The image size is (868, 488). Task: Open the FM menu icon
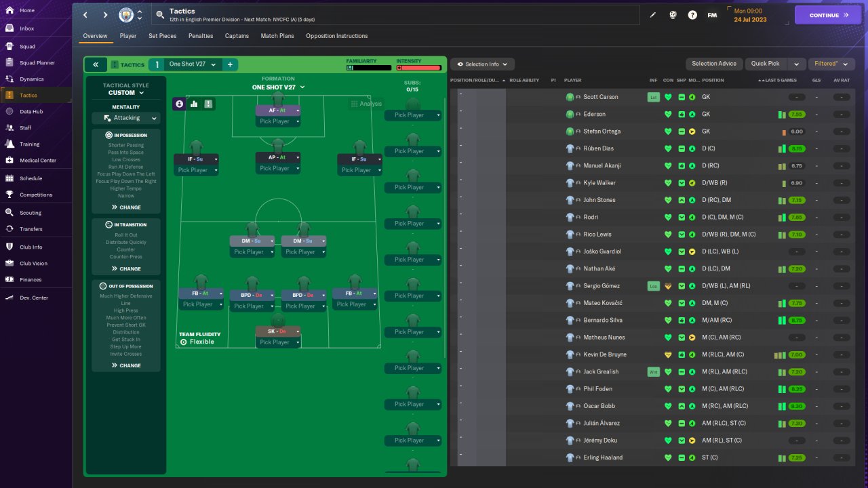(712, 15)
